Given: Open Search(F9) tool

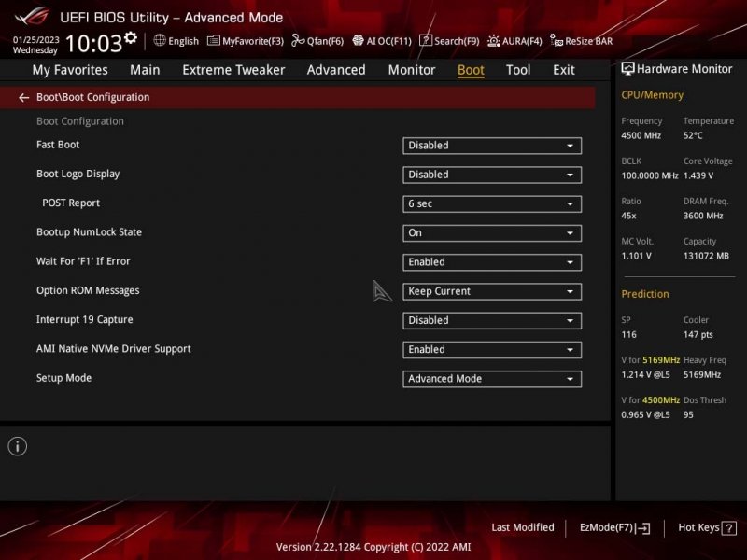Looking at the screenshot, I should click(449, 41).
